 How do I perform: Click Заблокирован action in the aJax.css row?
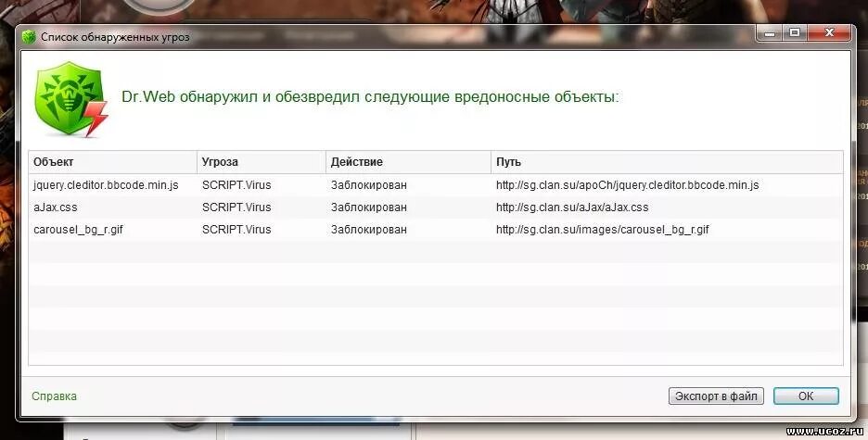coord(369,207)
